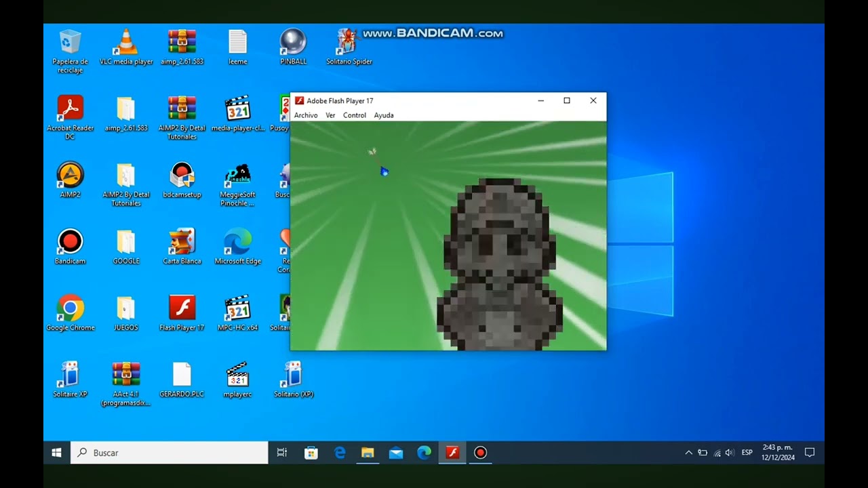This screenshot has height=488, width=868.
Task: Select the Bandicam desktop shortcut
Action: coord(70,246)
